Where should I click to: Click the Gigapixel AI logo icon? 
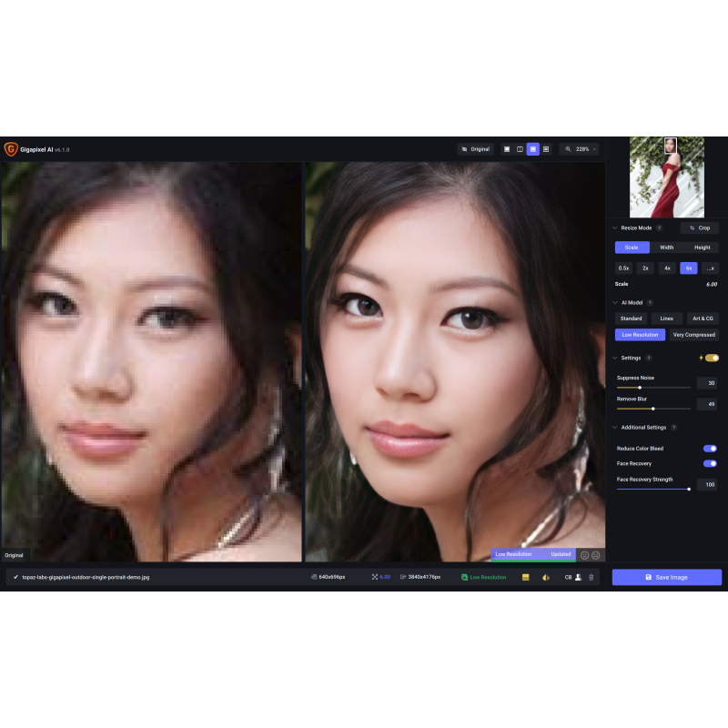tap(11, 149)
